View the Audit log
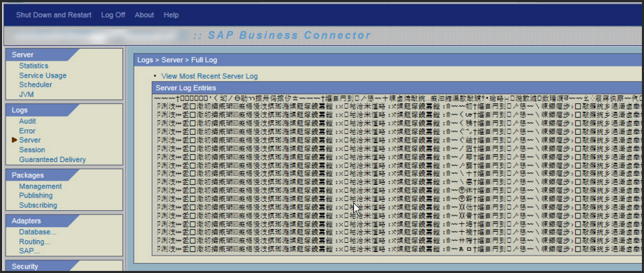Viewport: 644px width, 273px height. tap(27, 121)
